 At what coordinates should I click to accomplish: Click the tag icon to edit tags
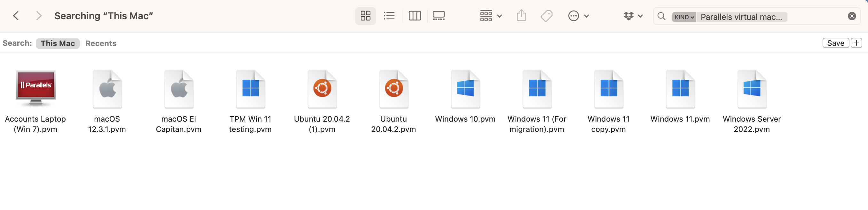click(546, 16)
